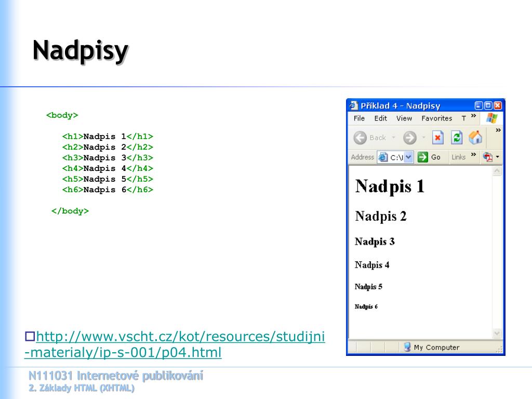Screen dimensions: 532x399
Task: Click the Nadpis 3 heading in page
Action: pos(375,242)
